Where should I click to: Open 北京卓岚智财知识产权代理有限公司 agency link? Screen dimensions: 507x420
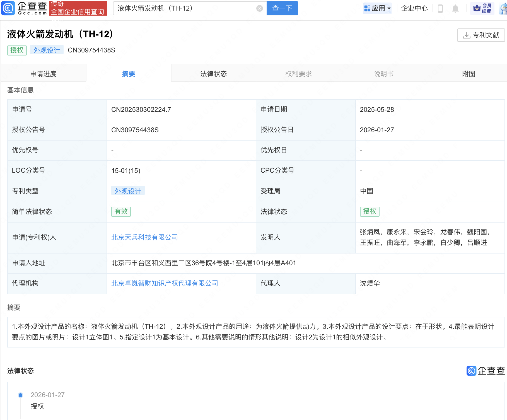[x=165, y=283]
